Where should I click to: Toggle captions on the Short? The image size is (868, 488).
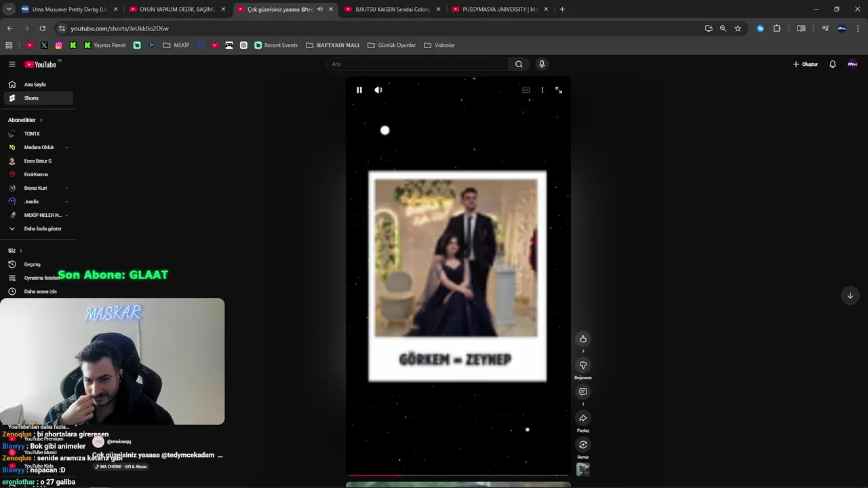click(x=526, y=89)
